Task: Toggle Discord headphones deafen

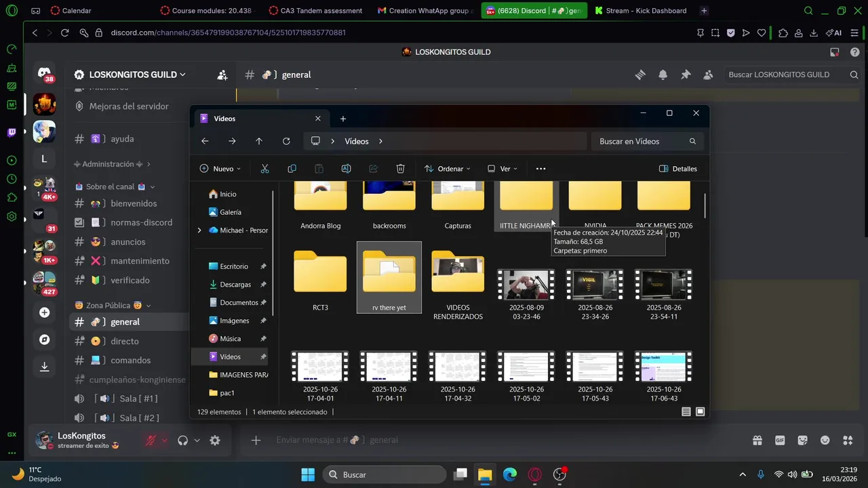Action: (182, 441)
